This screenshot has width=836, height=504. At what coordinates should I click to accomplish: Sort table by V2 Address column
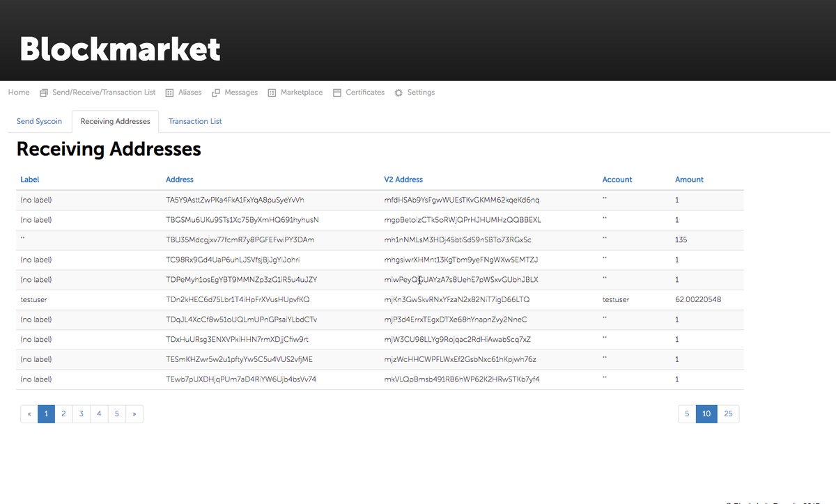point(403,180)
